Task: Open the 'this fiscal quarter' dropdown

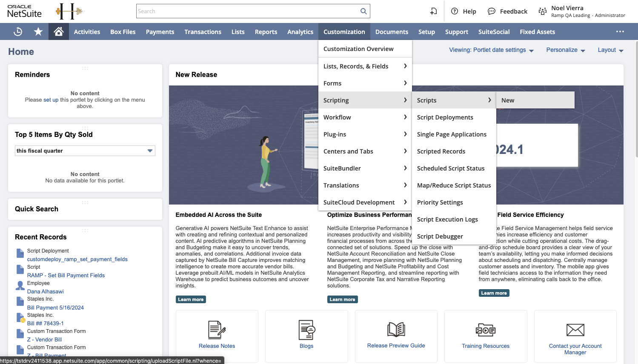Action: (85, 151)
